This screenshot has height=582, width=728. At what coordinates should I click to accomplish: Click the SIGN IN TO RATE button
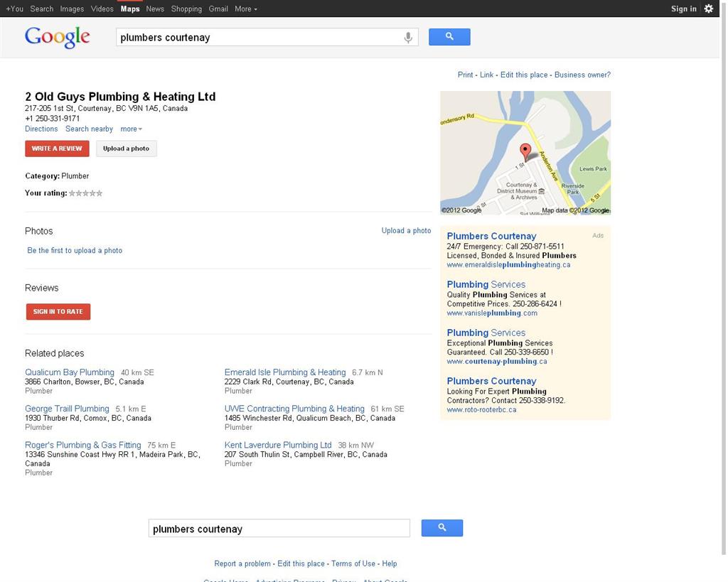pyautogui.click(x=58, y=311)
